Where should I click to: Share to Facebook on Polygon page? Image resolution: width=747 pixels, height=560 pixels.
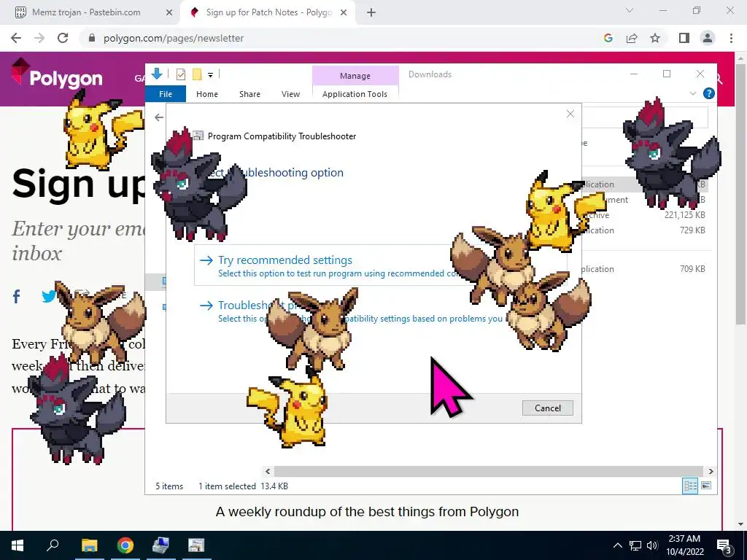[17, 297]
